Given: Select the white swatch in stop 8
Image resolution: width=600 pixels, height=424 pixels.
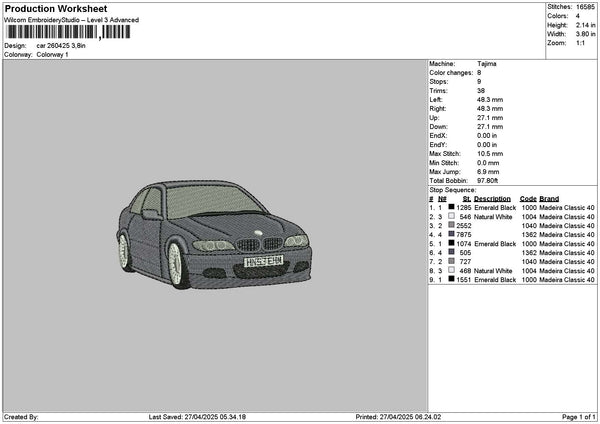Looking at the screenshot, I should (x=452, y=270).
